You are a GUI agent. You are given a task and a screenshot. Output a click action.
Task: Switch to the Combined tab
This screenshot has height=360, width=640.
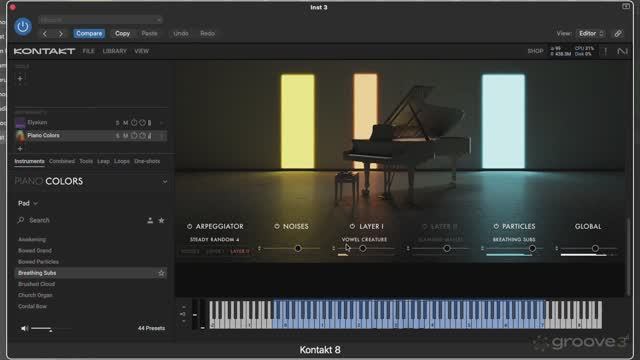62,161
